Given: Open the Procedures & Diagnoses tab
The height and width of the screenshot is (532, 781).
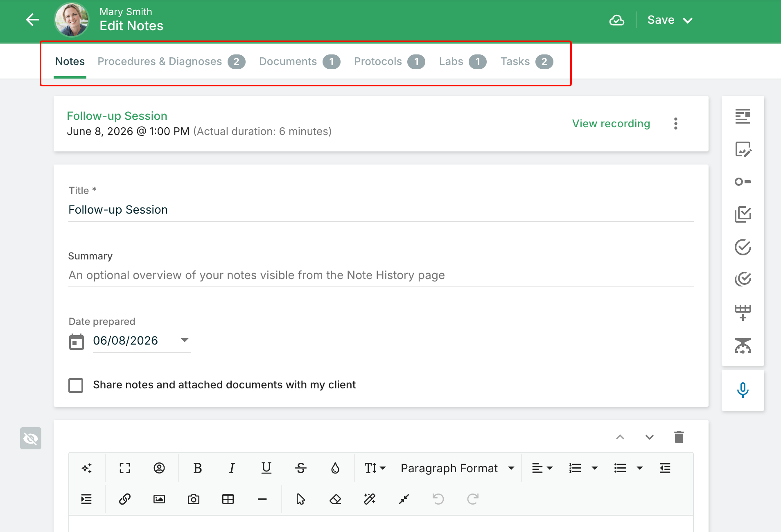Looking at the screenshot, I should pyautogui.click(x=171, y=61).
